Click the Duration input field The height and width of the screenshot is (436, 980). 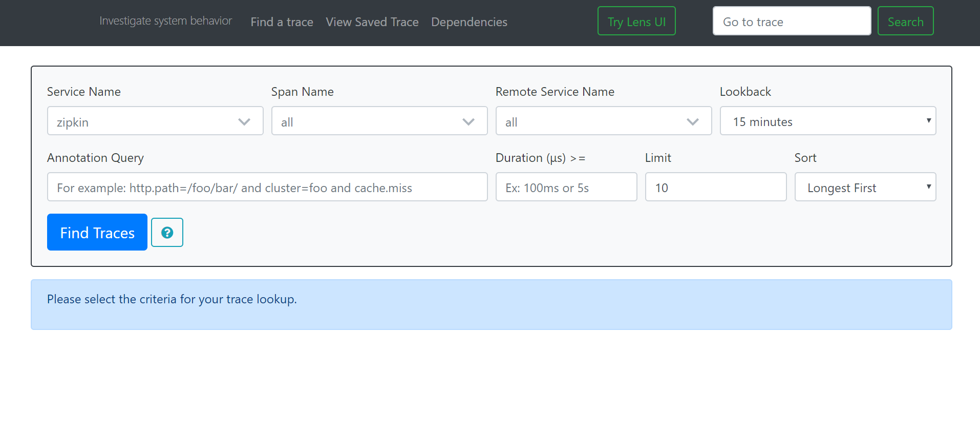566,187
